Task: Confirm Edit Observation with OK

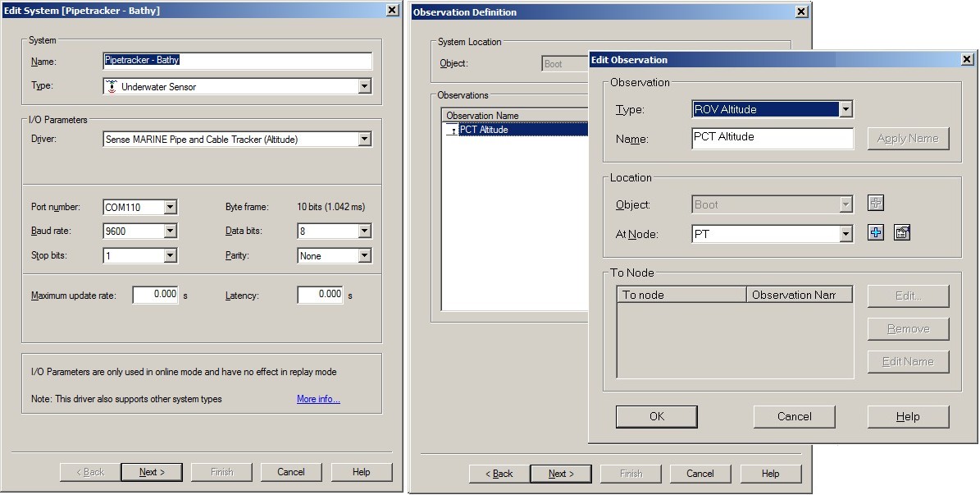Action: coord(657,417)
